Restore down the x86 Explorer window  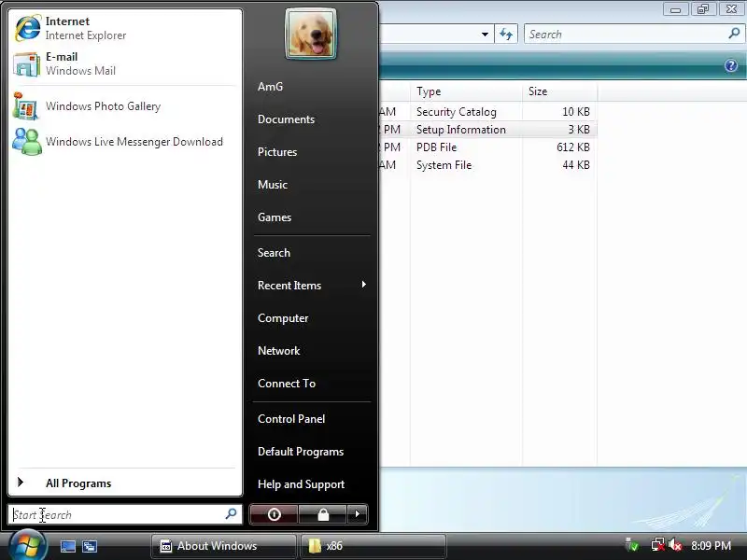pos(703,9)
